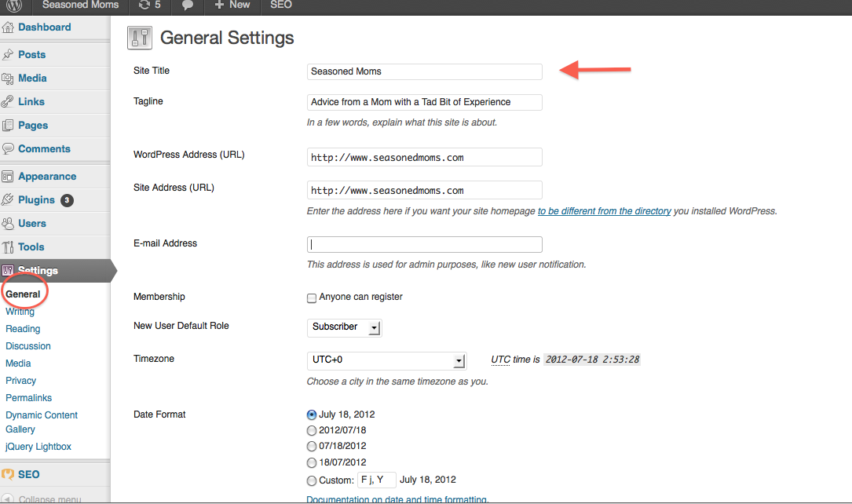Open updates icon showing 5

pos(149,5)
